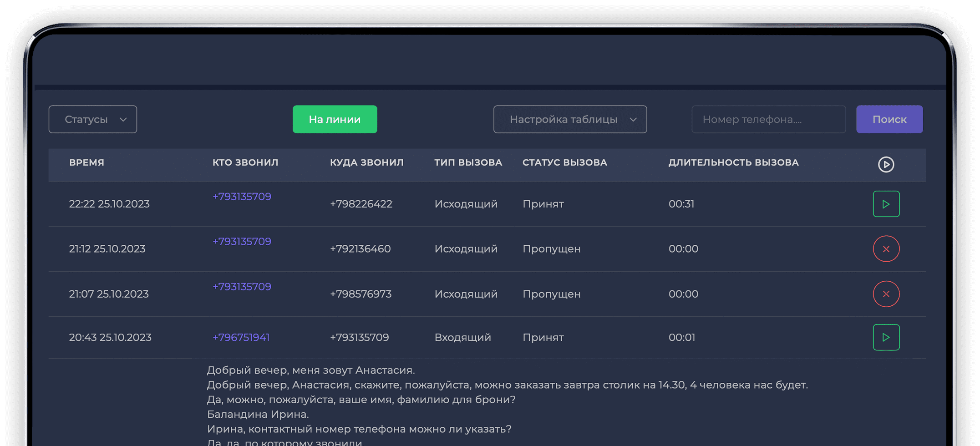
Task: Open the caller number link +793135709 at 22:22
Action: tap(241, 197)
